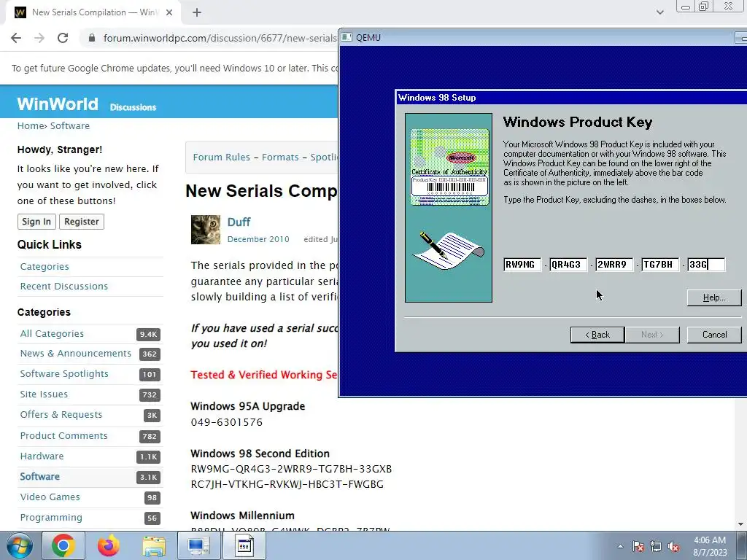Open Discussions in WinWorld header
747x560 pixels.
click(133, 107)
